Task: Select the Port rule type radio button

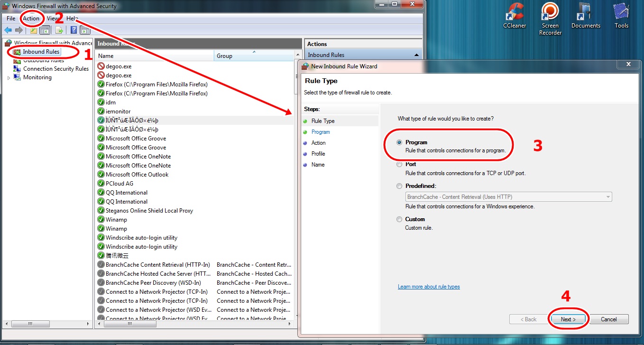Action: [x=399, y=165]
